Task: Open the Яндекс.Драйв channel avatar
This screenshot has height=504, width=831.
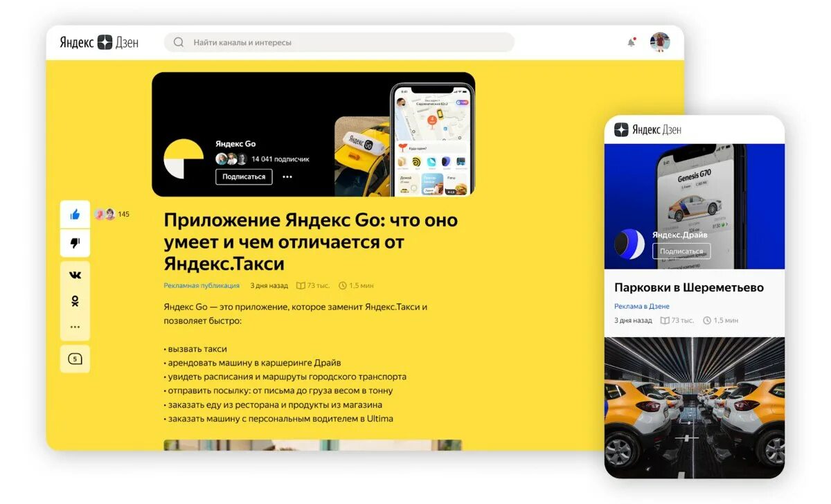Action: (x=629, y=244)
